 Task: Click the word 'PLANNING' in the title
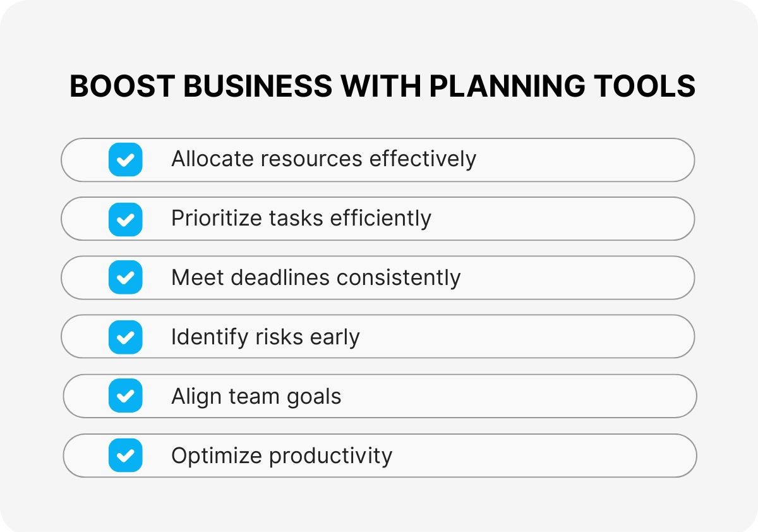(506, 87)
